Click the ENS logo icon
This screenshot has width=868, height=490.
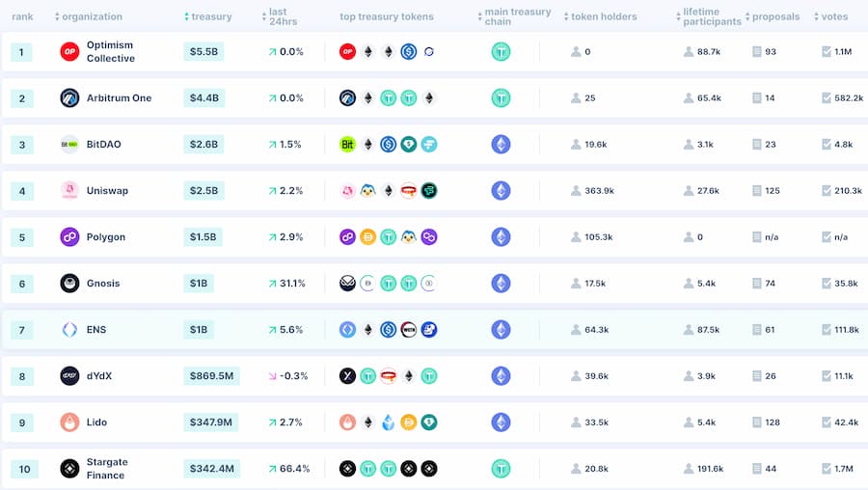click(69, 330)
